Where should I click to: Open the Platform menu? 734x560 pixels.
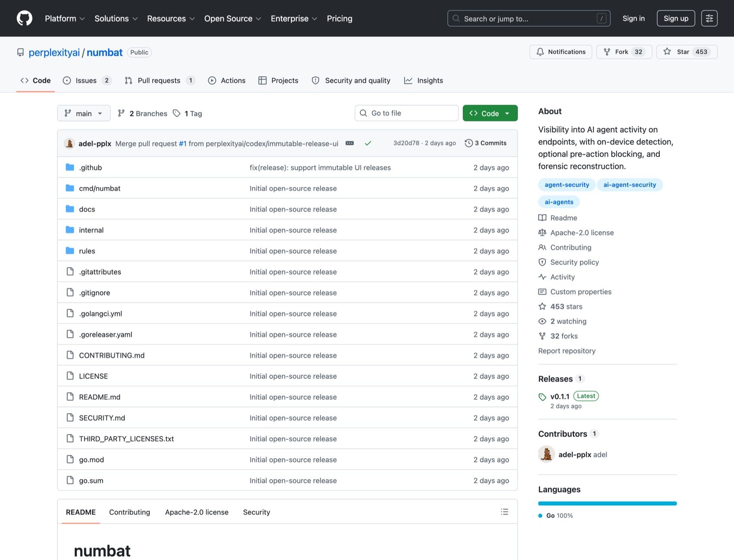(65, 19)
